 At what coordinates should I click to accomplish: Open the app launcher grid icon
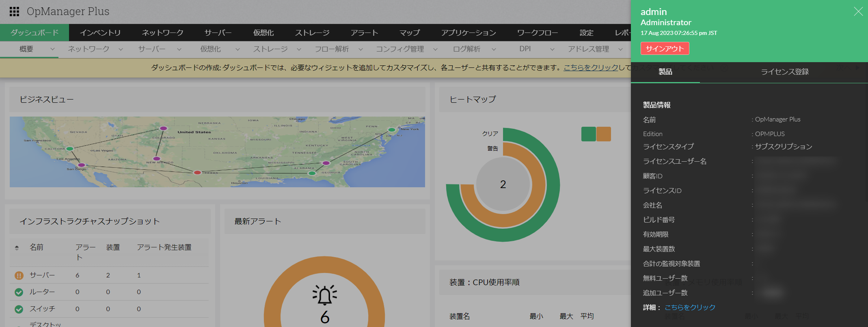click(x=14, y=12)
